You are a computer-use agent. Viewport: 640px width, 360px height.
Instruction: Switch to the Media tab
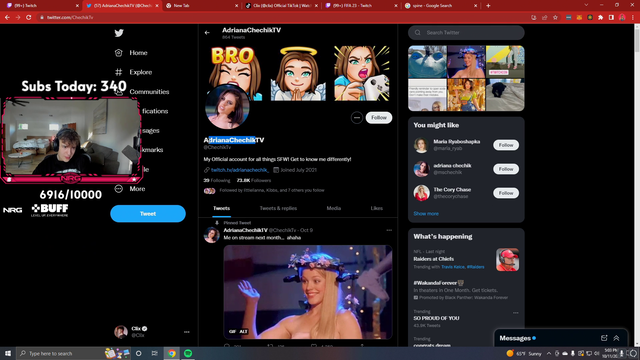coord(334,208)
